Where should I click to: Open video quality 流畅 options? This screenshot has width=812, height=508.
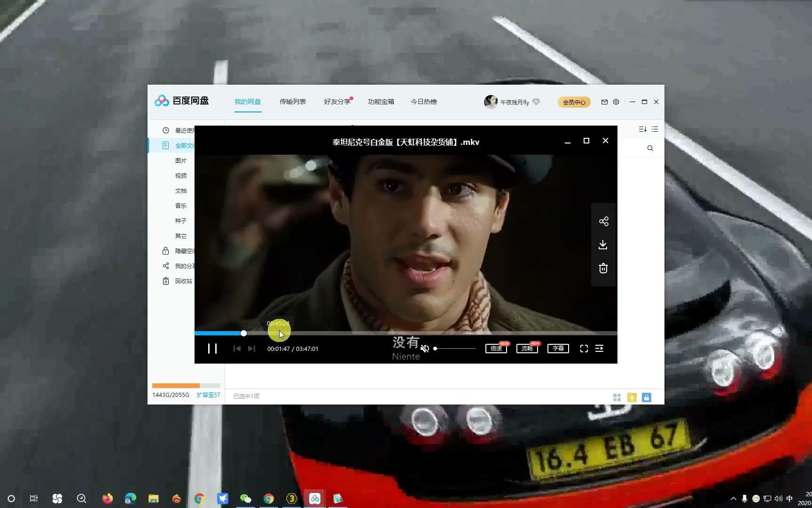click(527, 349)
